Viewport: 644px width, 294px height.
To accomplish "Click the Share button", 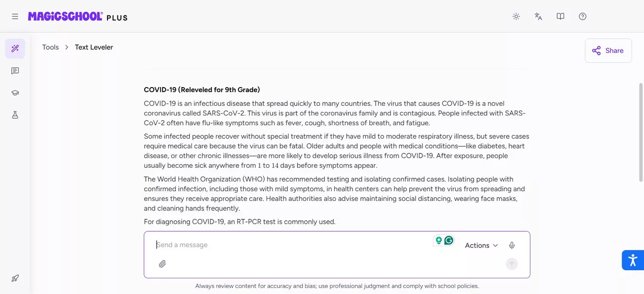I will (x=608, y=50).
